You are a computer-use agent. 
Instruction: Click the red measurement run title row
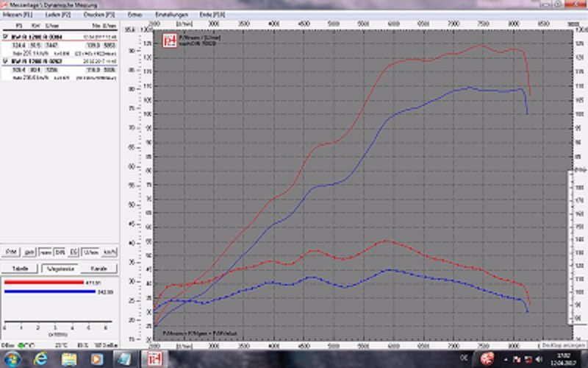pos(60,37)
